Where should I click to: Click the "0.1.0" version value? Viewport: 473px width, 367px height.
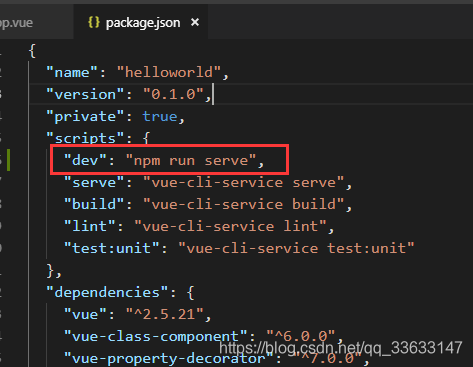pos(173,94)
